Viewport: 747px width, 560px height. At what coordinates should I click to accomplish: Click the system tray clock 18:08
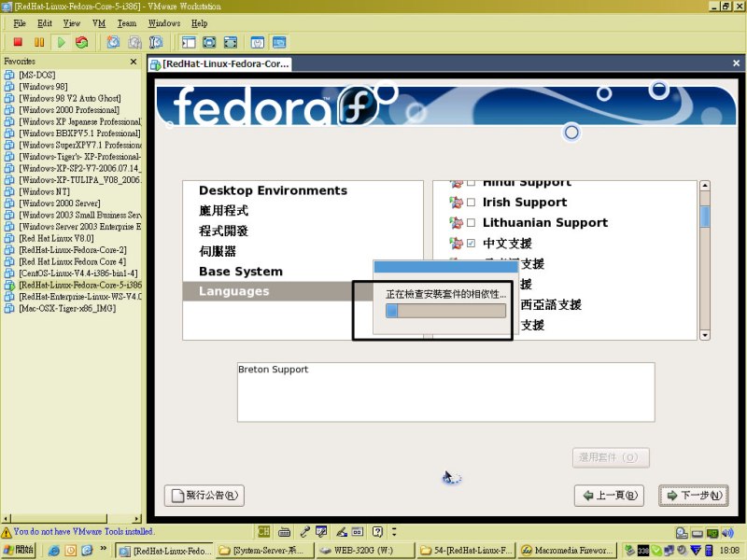tap(729, 551)
